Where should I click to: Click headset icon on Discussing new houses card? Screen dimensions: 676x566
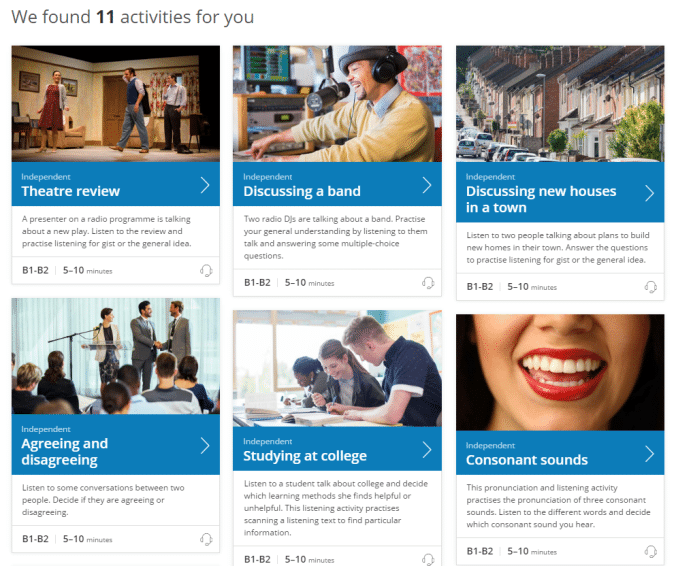point(651,287)
